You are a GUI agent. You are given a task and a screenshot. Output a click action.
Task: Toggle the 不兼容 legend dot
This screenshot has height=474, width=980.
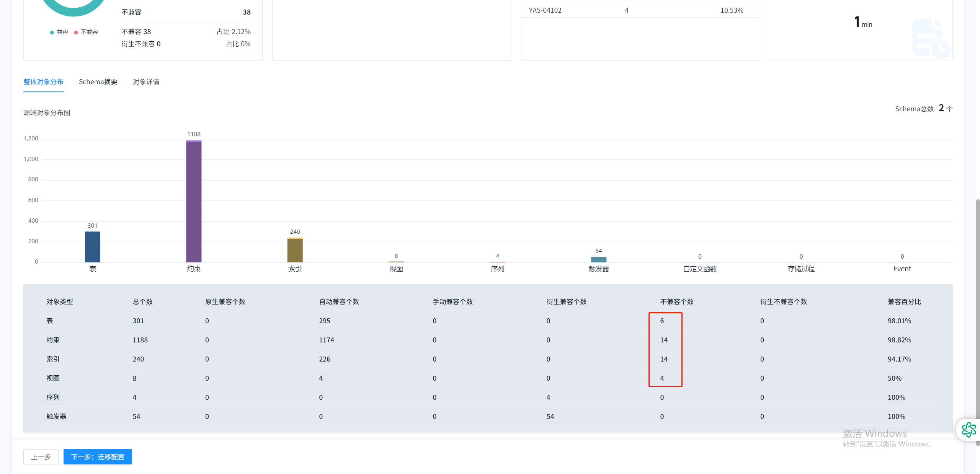pos(76,33)
